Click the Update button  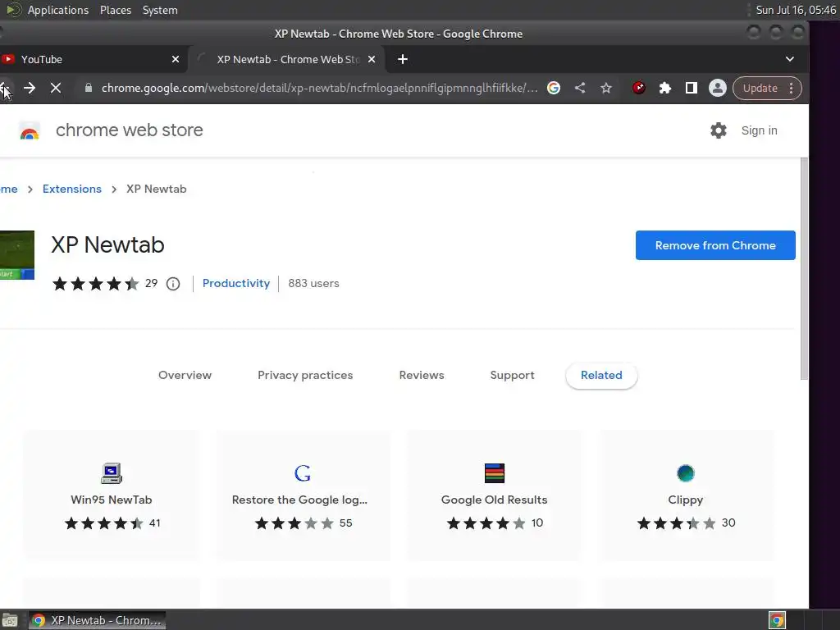click(760, 88)
